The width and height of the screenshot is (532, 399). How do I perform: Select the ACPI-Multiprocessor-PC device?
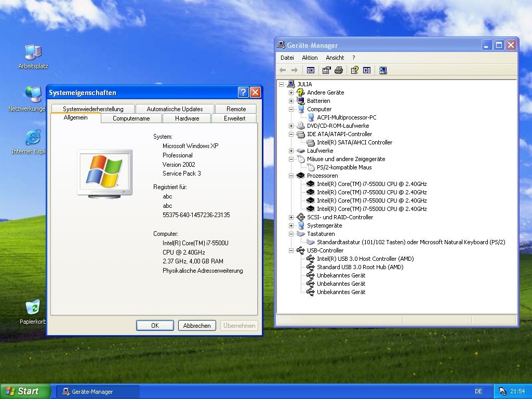(x=347, y=117)
